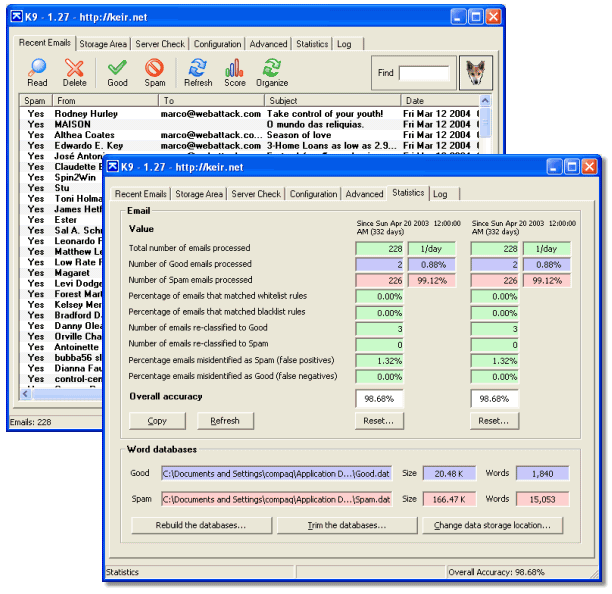Image resolution: width=612 pixels, height=594 pixels.
Task: Select the Antoinette email row
Action: pos(61,347)
